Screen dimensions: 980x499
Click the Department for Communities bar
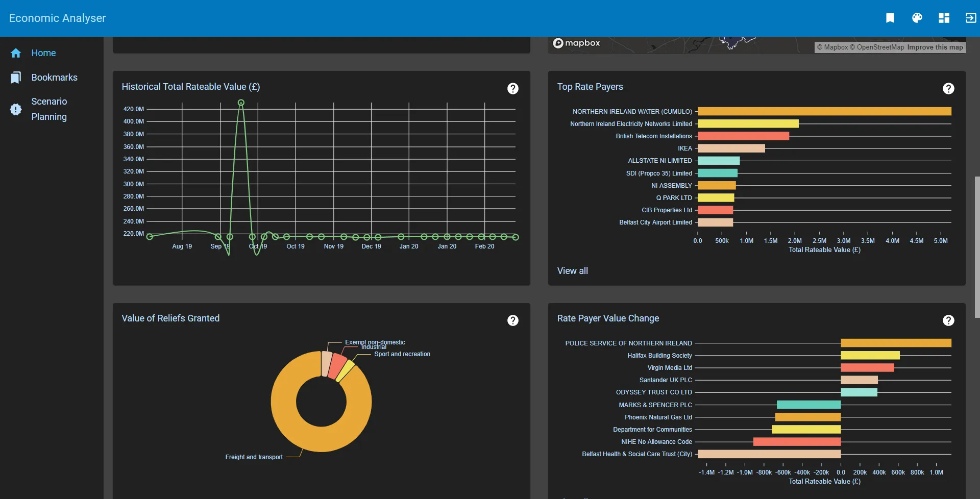(x=806, y=430)
